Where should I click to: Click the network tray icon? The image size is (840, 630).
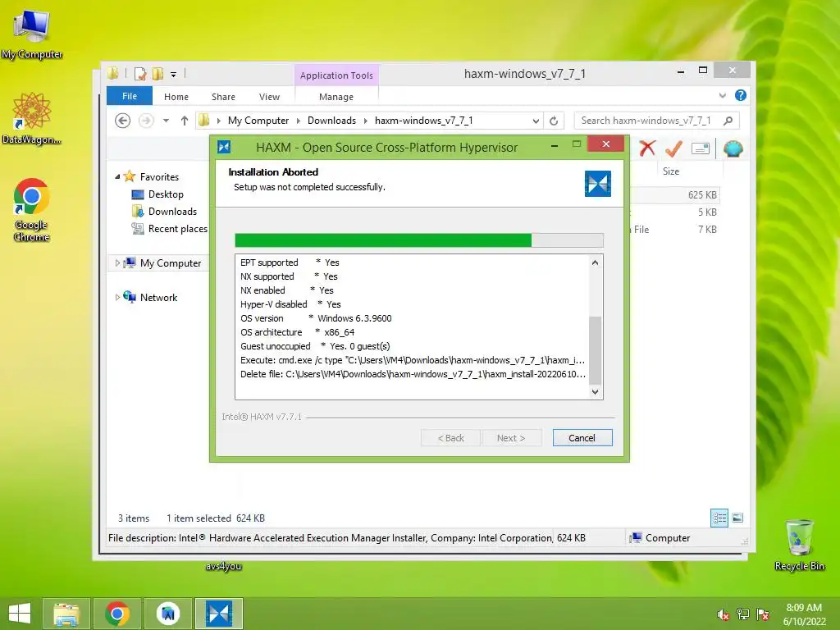(743, 614)
